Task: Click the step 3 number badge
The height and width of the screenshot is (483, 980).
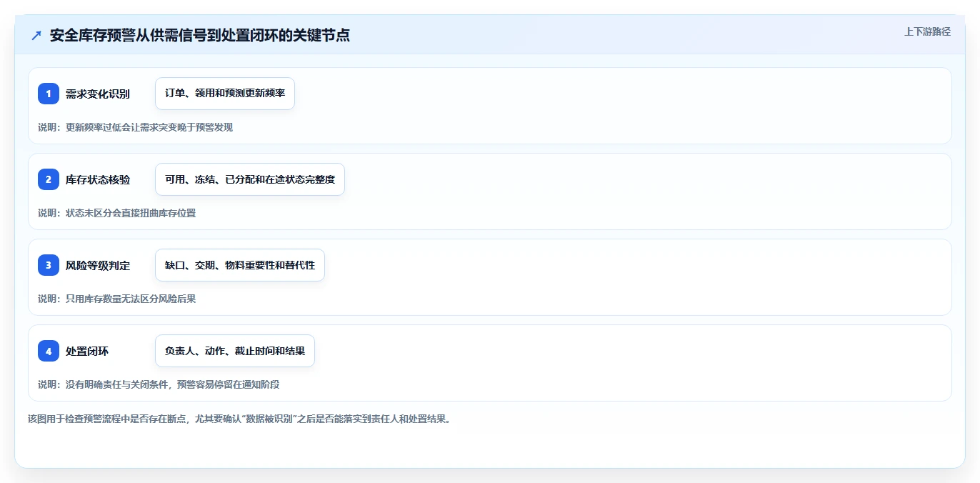Action: point(49,265)
